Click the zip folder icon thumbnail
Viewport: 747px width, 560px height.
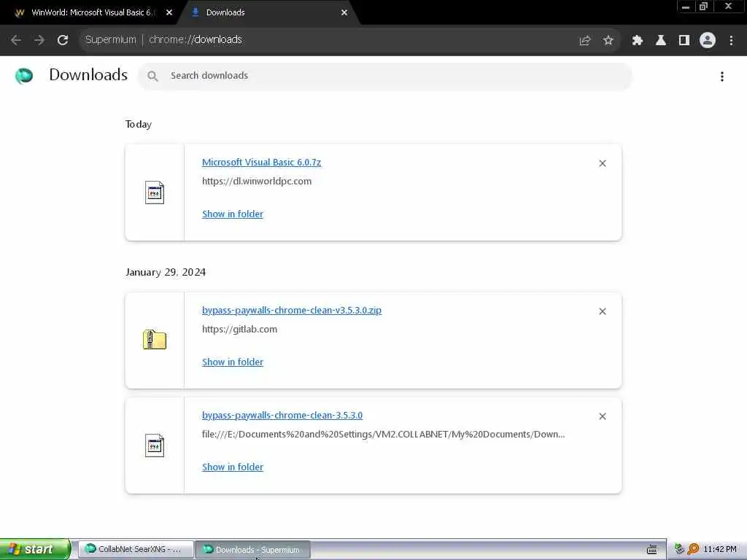(155, 340)
